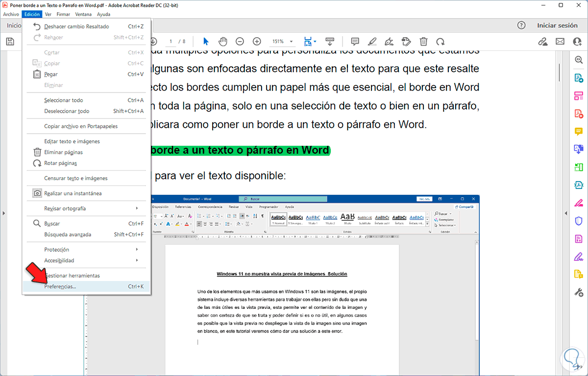Click the Edit PDF toolbar icon
The width and height of the screenshot is (588, 376).
pos(406,42)
